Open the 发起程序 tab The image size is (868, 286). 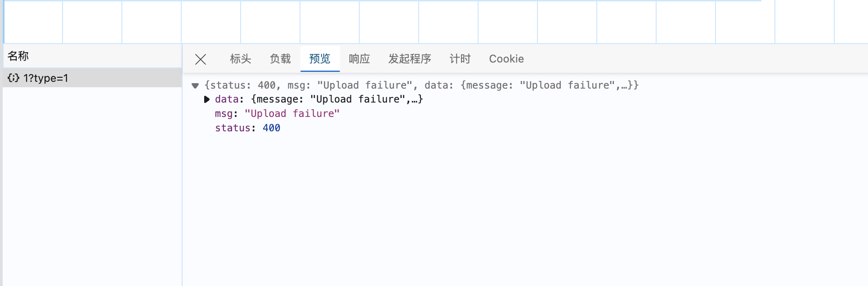coord(410,59)
